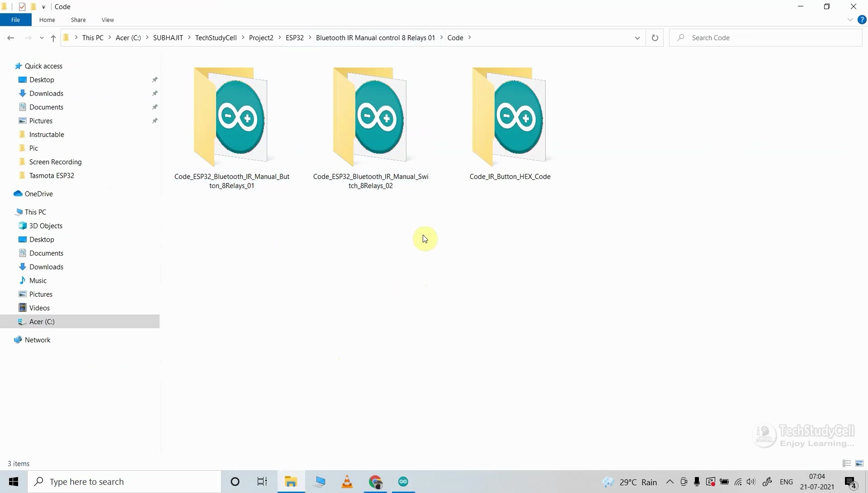Open Explorer Help icon
868x493 pixels.
click(862, 20)
